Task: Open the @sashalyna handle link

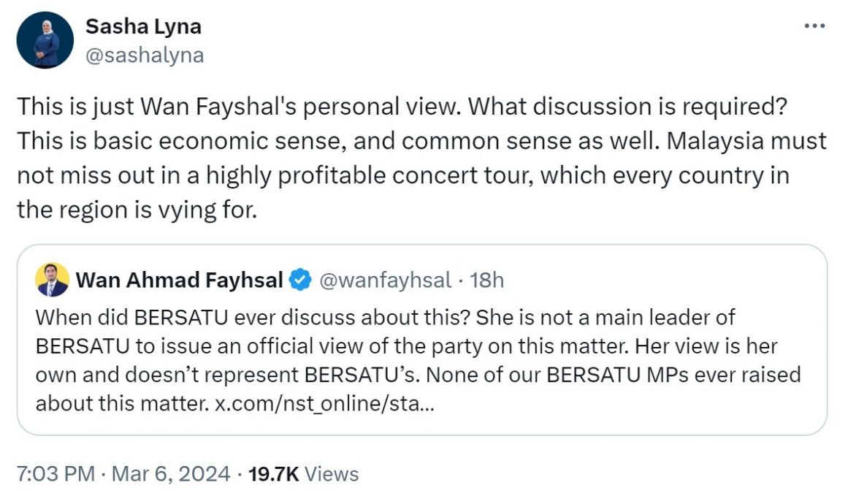Action: pos(145,56)
